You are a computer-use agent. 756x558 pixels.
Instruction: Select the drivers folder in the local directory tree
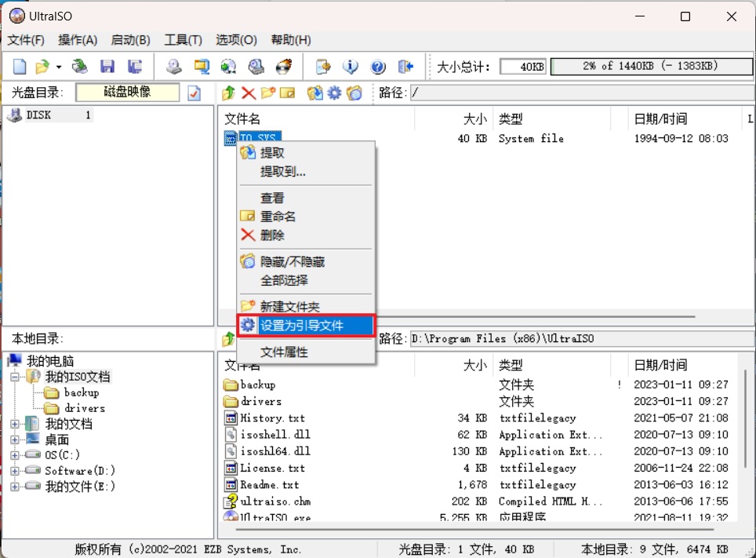click(85, 408)
